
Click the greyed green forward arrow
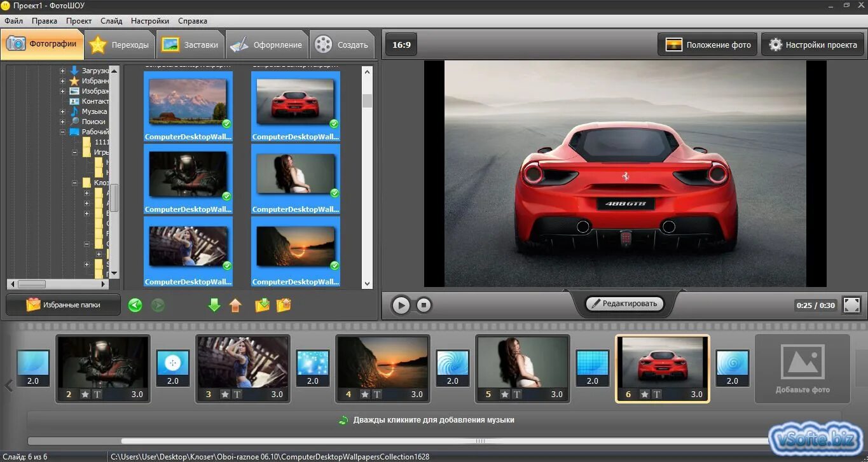158,305
